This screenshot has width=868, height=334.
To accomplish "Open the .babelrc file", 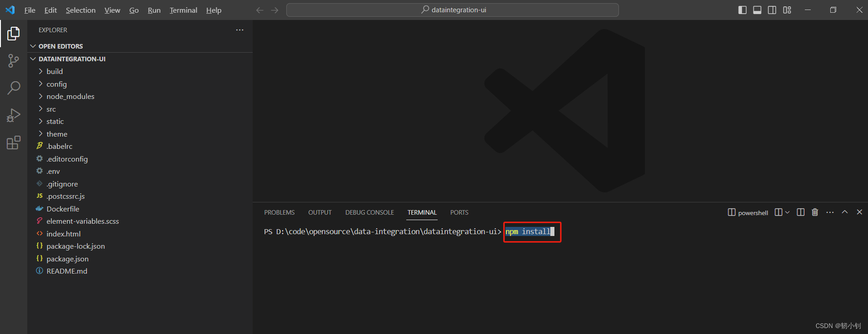I will point(141,146).
